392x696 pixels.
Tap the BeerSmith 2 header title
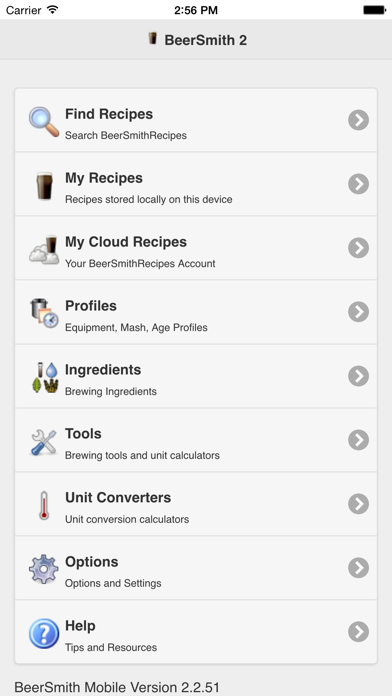(x=206, y=40)
